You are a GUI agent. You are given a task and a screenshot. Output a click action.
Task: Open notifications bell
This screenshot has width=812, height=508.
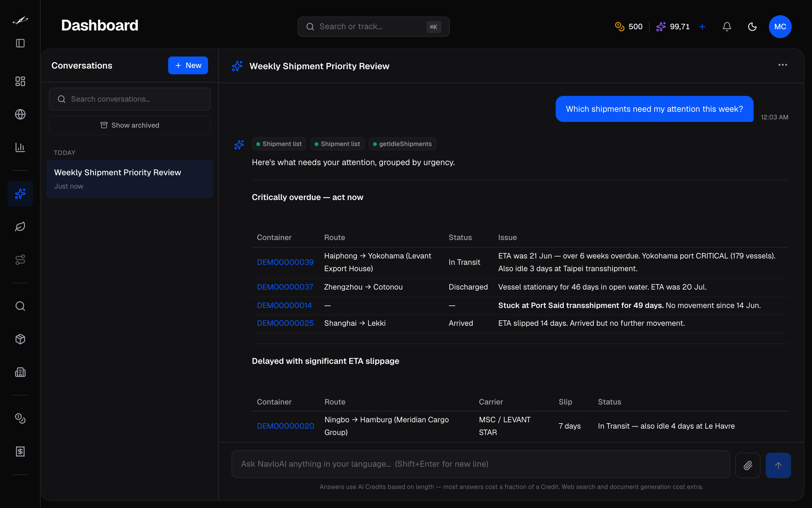tap(727, 27)
